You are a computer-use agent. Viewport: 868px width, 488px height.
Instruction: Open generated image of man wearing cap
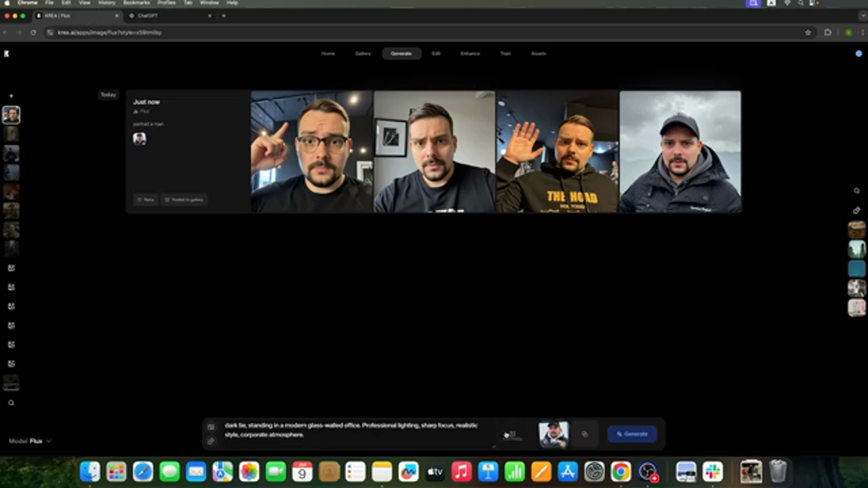coord(680,152)
